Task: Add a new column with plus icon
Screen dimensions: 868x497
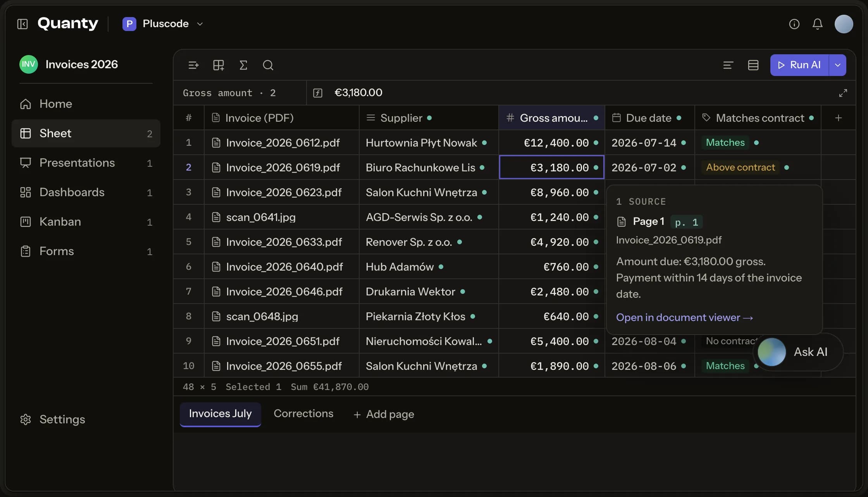Action: tap(838, 118)
